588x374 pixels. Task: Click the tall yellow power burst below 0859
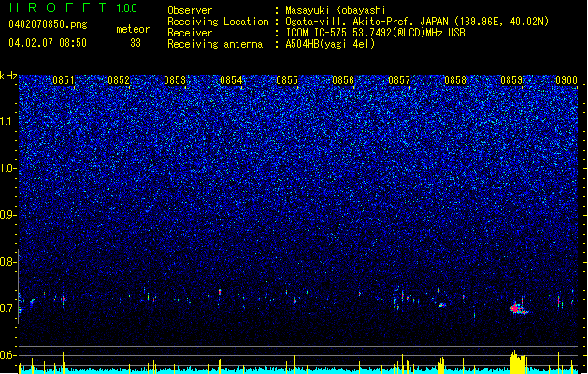point(518,362)
